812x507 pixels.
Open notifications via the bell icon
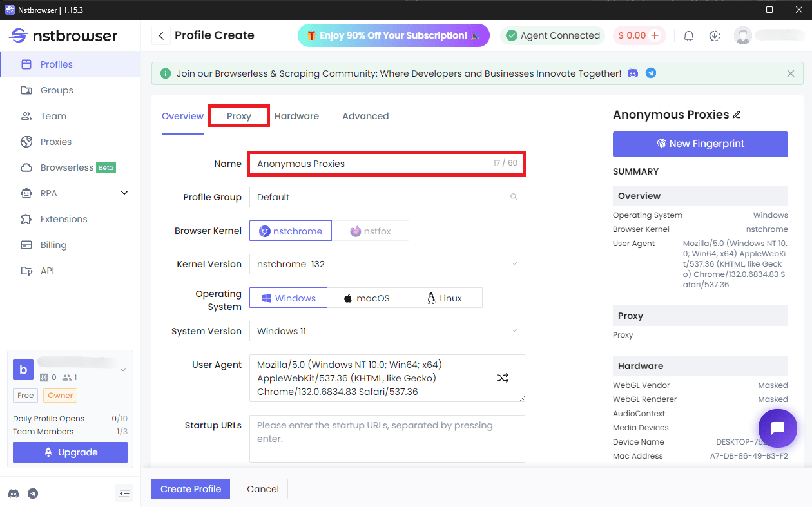(x=688, y=35)
